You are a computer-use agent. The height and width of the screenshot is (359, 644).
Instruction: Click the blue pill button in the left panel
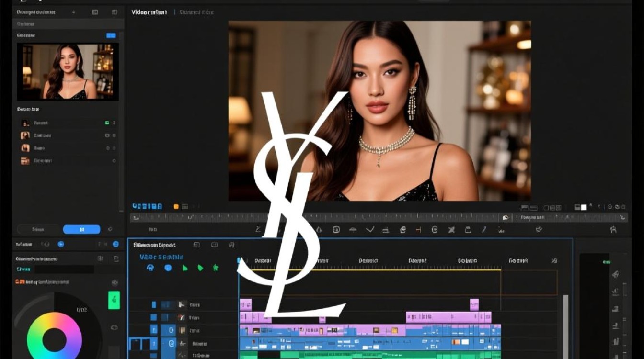(x=82, y=229)
